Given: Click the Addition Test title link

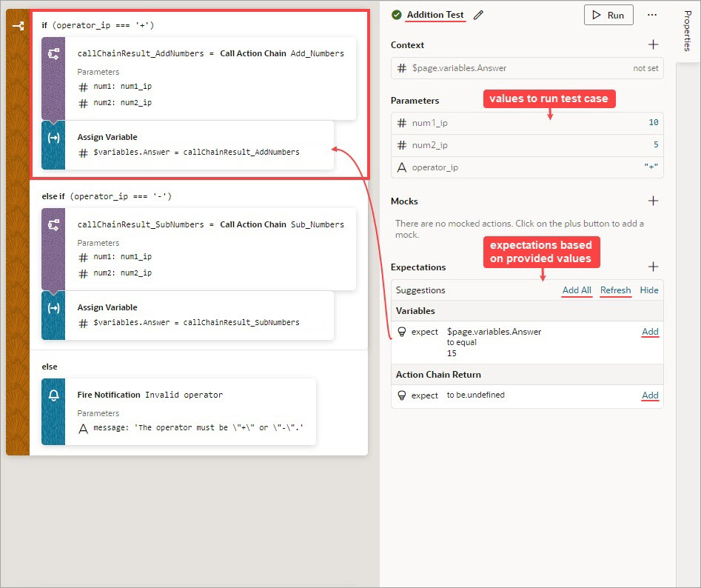Looking at the screenshot, I should [435, 15].
